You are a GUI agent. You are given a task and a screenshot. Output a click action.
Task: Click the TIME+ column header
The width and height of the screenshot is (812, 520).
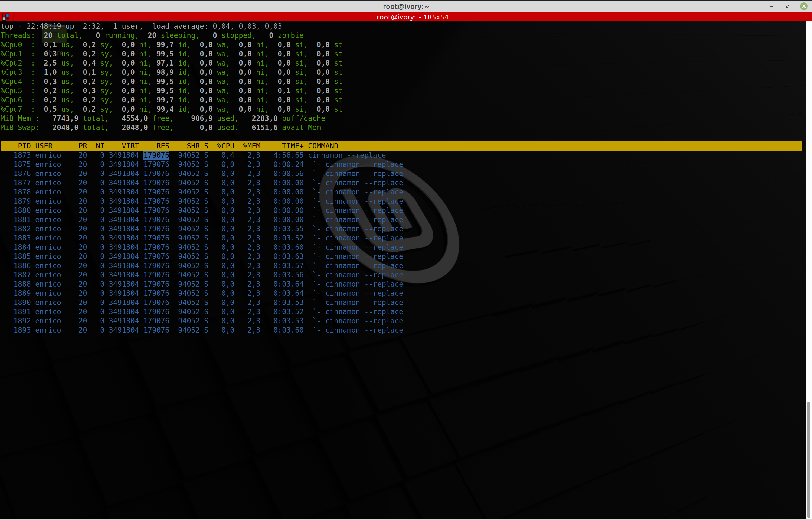[x=293, y=146]
